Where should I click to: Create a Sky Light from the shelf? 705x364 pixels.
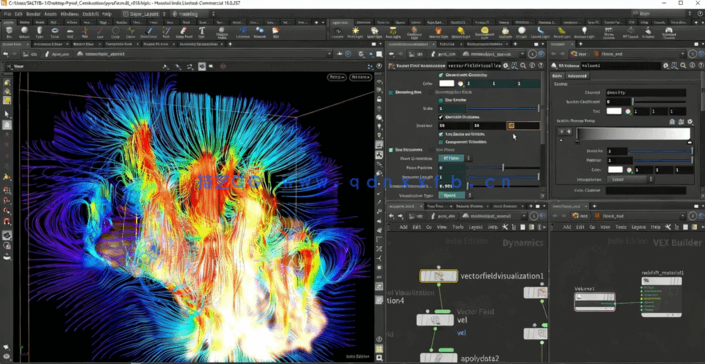tap(506, 32)
